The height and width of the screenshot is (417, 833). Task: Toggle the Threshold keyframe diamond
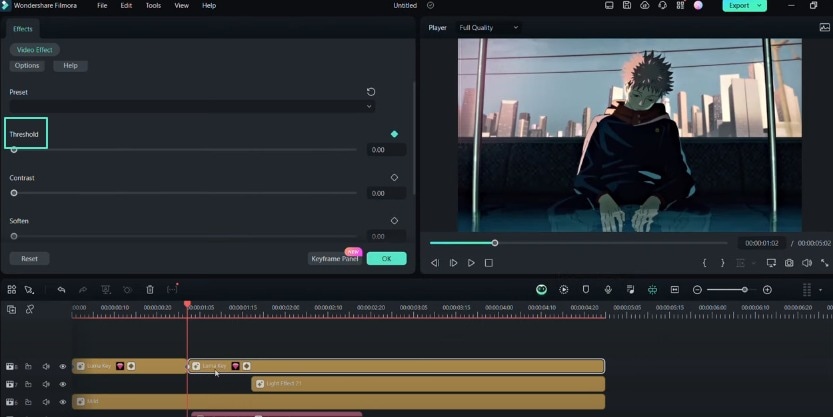(394, 134)
